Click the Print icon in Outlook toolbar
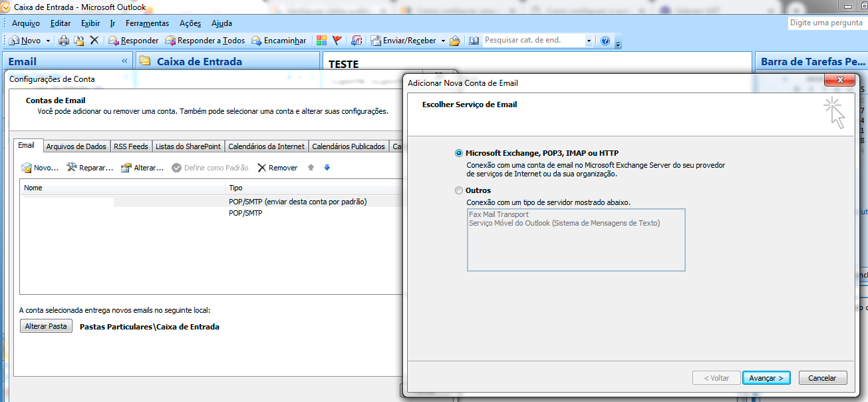The width and height of the screenshot is (868, 402). pyautogui.click(x=64, y=41)
